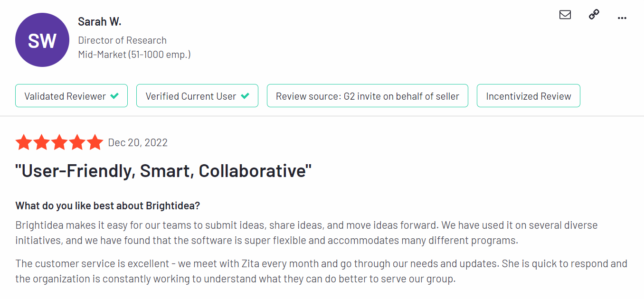Open the three-dots more options menu
644x299 pixels.
[x=622, y=18]
